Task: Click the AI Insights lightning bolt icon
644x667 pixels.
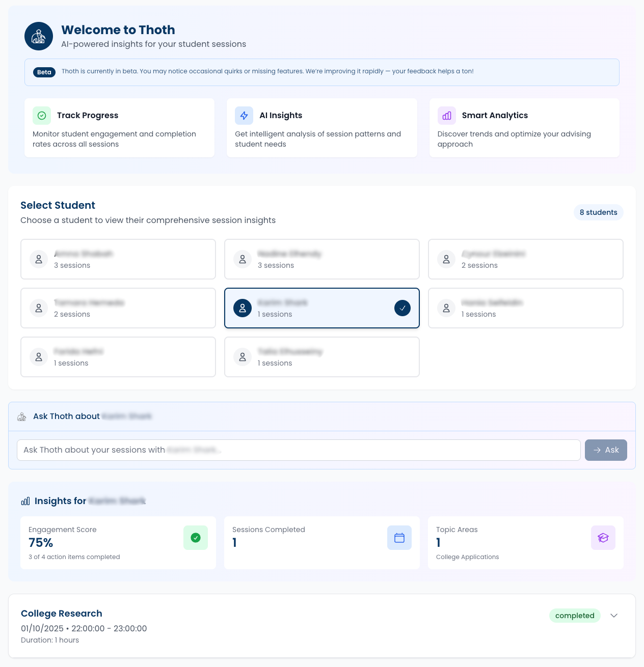Action: pyautogui.click(x=244, y=116)
